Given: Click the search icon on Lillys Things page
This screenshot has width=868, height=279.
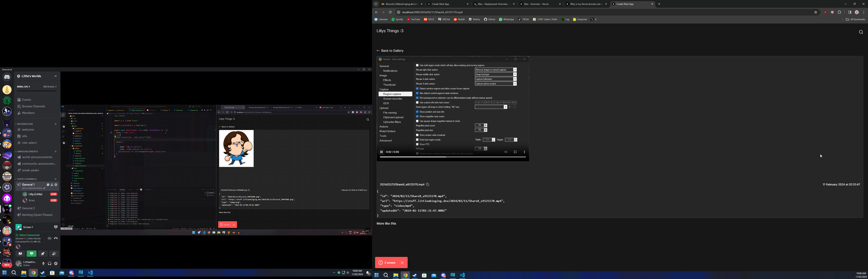Looking at the screenshot, I should tap(861, 32).
